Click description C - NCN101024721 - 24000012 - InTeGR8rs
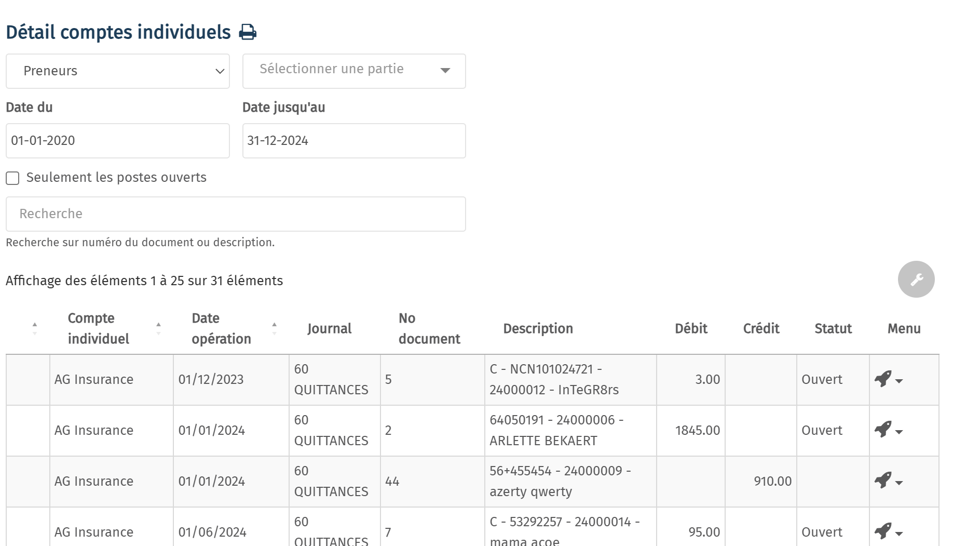This screenshot has width=980, height=546. (x=554, y=379)
